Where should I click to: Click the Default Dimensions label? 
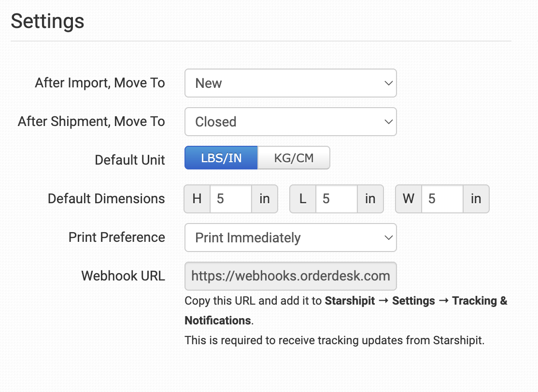coord(106,199)
